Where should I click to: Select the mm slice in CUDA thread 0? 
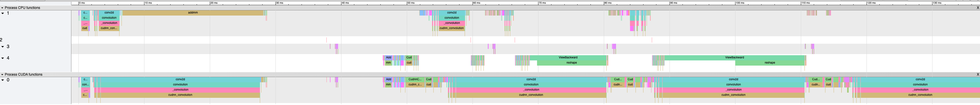(x=388, y=85)
